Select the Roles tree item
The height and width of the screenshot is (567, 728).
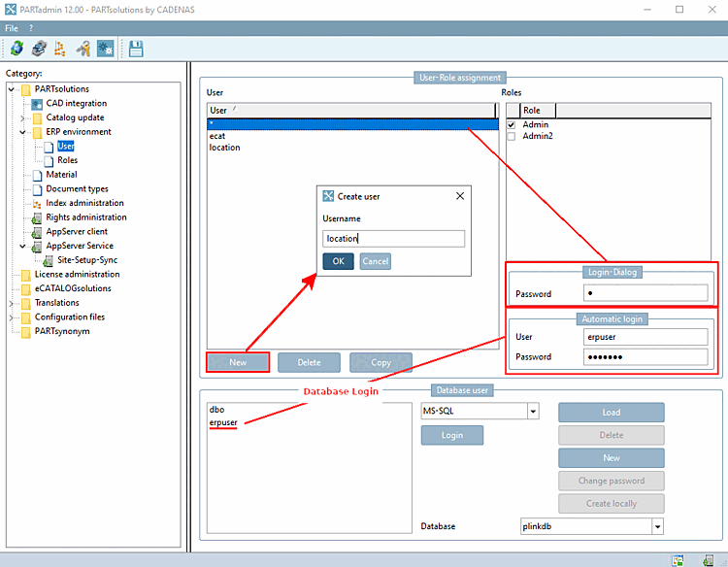pos(68,160)
